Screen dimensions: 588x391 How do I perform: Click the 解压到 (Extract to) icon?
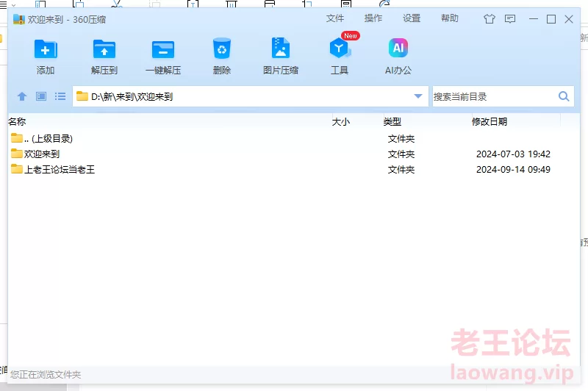pos(104,49)
